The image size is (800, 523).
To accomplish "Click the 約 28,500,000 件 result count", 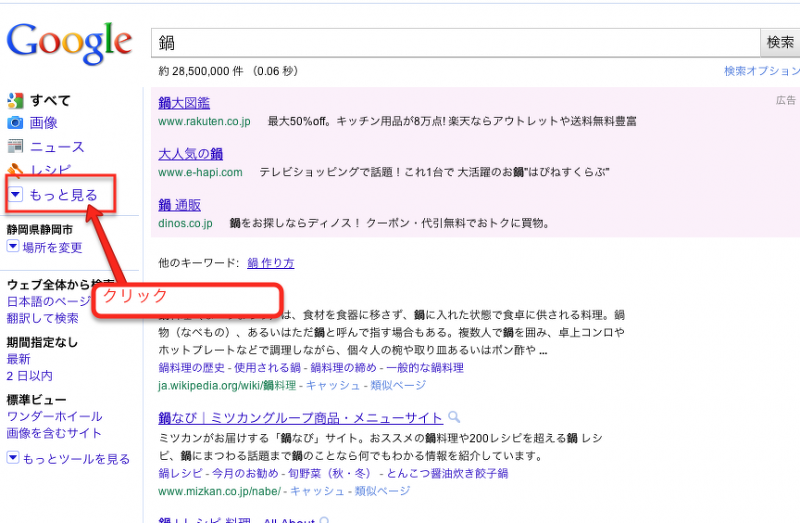I will (x=201, y=71).
